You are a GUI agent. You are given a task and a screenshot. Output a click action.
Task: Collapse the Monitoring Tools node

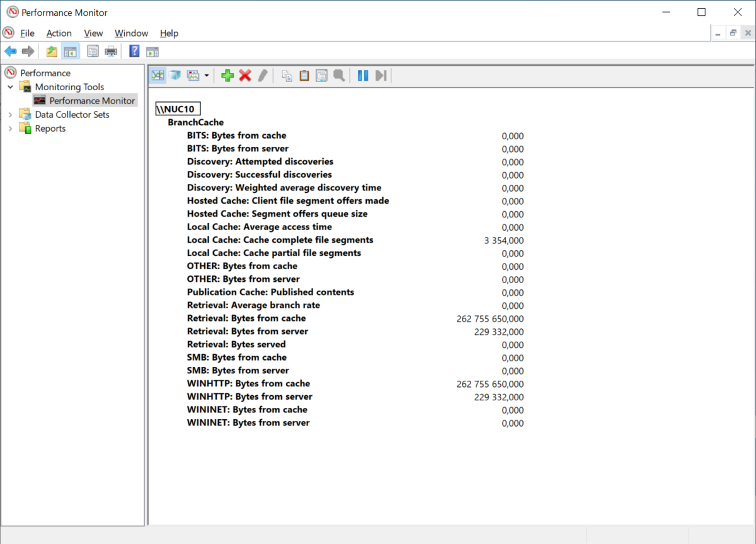click(10, 87)
